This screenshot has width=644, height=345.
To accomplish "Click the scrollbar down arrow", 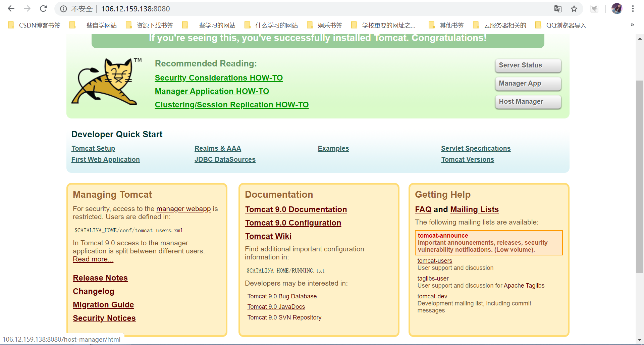I will tap(640, 340).
